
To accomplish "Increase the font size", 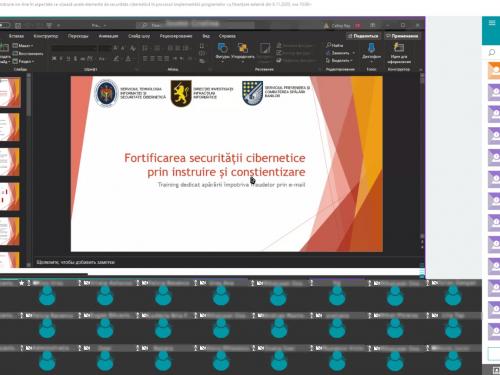I will coord(115,48).
